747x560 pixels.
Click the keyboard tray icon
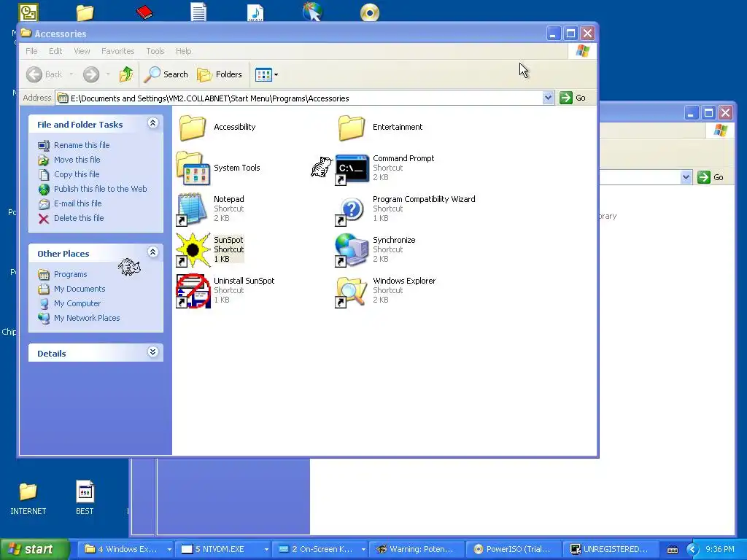point(672,550)
